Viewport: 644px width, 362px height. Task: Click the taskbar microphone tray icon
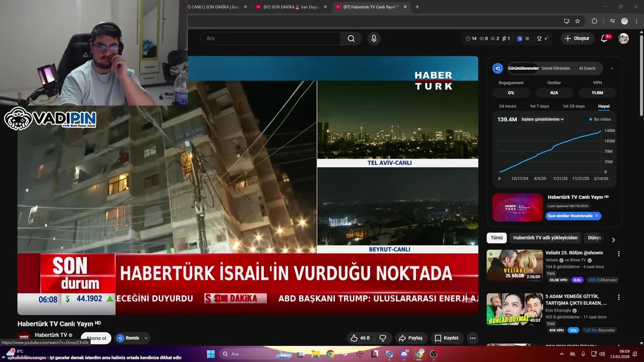(x=583, y=354)
